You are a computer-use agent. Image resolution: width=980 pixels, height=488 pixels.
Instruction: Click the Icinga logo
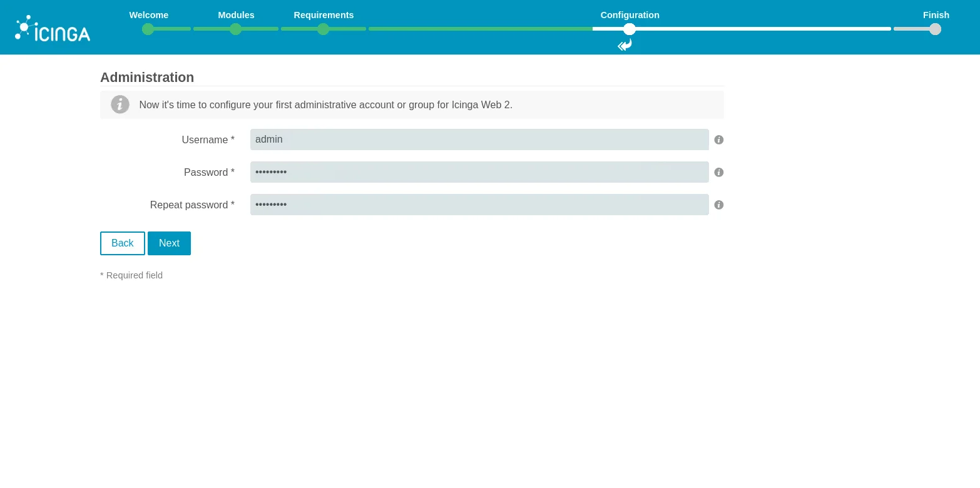click(x=53, y=28)
